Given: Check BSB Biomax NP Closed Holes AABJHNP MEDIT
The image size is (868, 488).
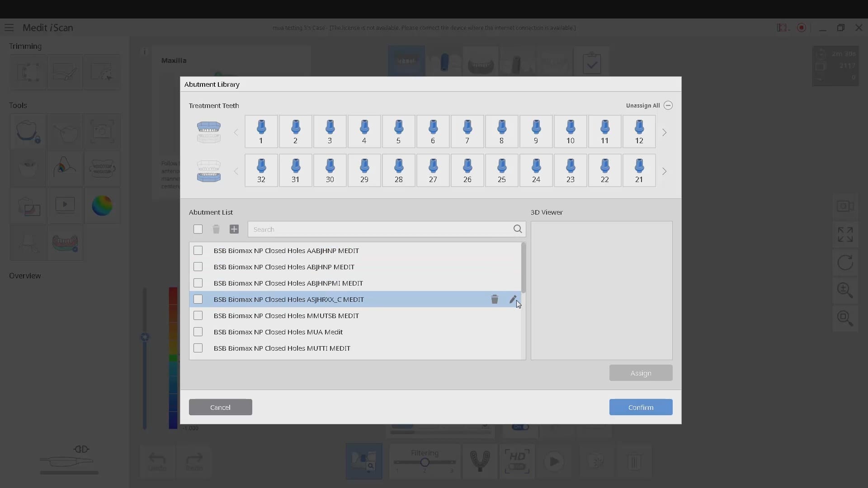Looking at the screenshot, I should [x=198, y=250].
